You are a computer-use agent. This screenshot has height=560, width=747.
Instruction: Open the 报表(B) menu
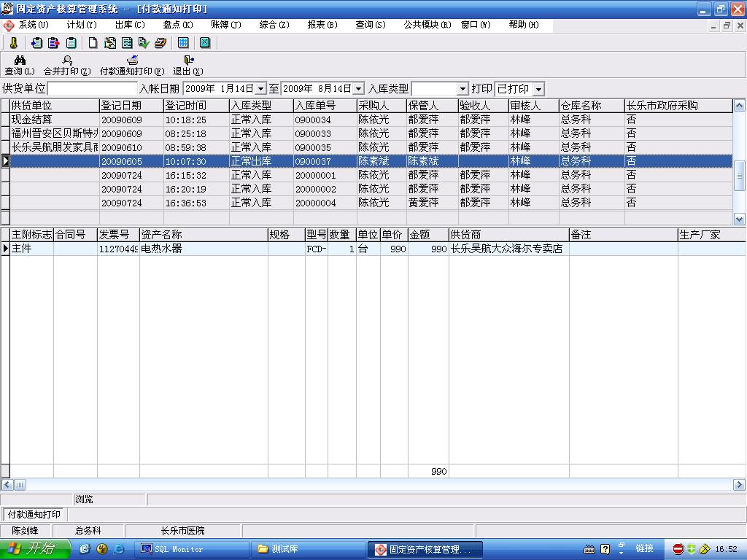pos(322,25)
